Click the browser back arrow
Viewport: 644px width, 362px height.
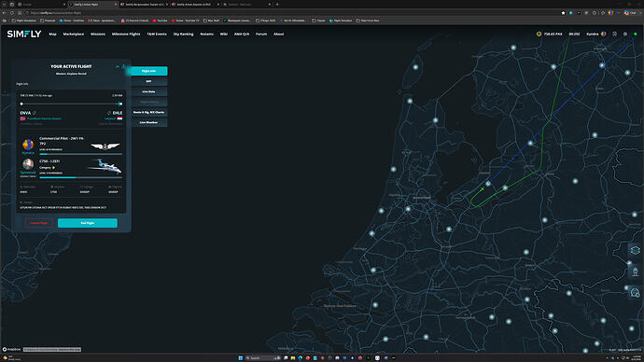(x=5, y=13)
